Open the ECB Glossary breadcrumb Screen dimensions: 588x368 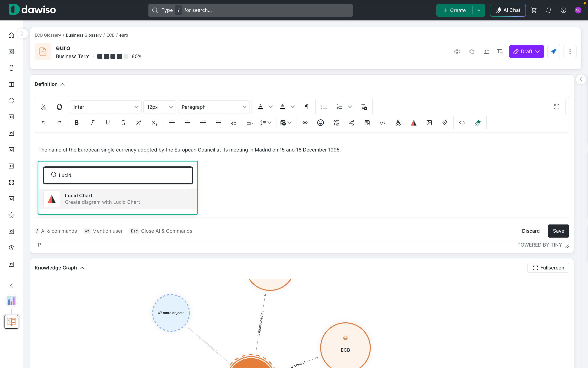tap(48, 35)
